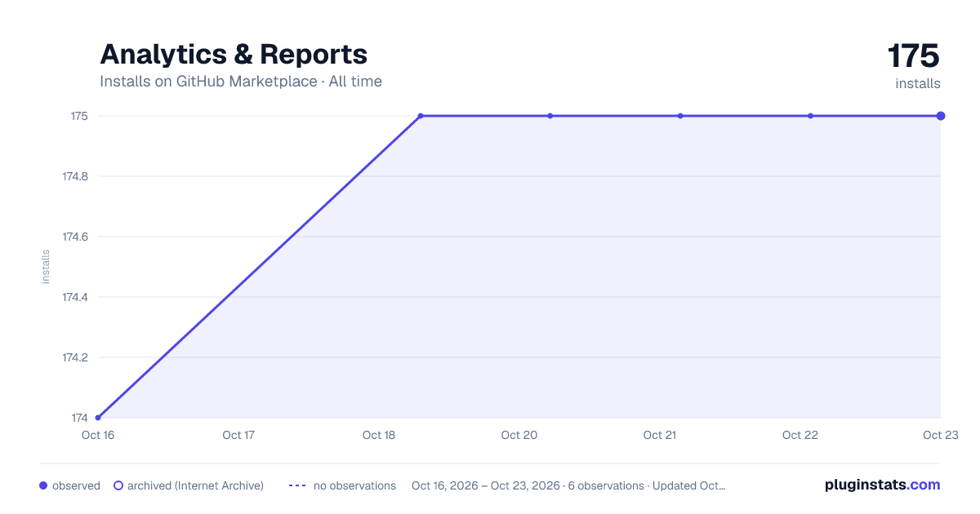Click the 'observed' legend label
This screenshot has height=514, width=980.
pyautogui.click(x=76, y=485)
